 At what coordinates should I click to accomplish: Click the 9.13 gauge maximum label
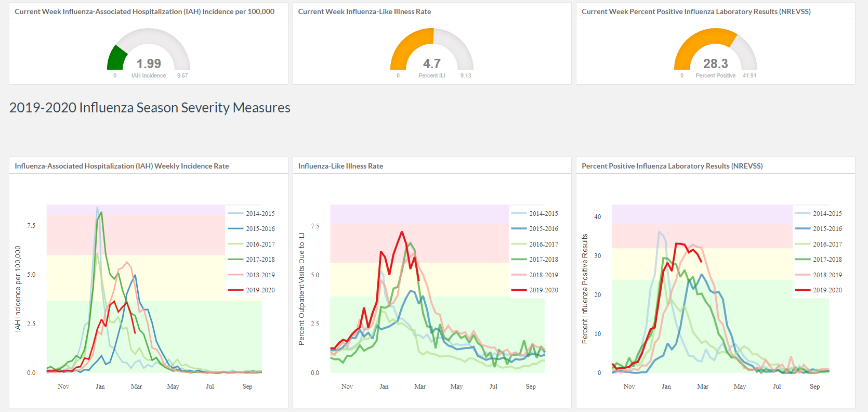pyautogui.click(x=466, y=75)
